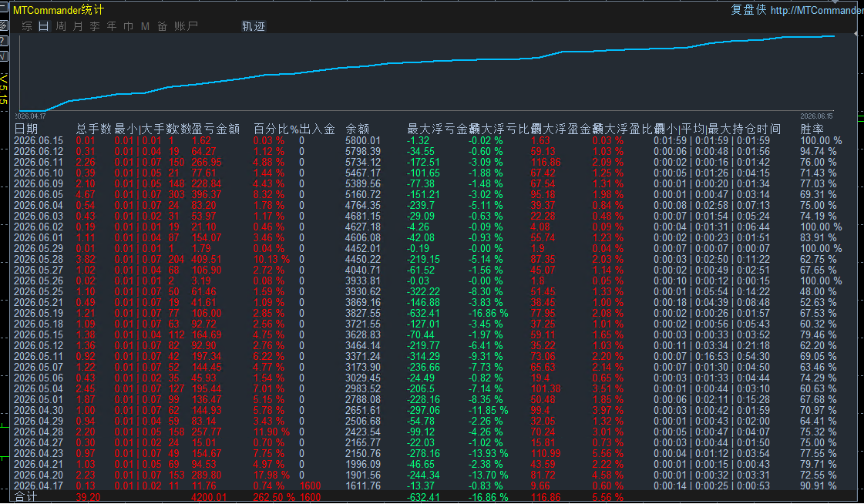Viewport: 864px width, 504px height.
Task: Click the 最大浮亏金额 column header
Action: click(x=444, y=129)
